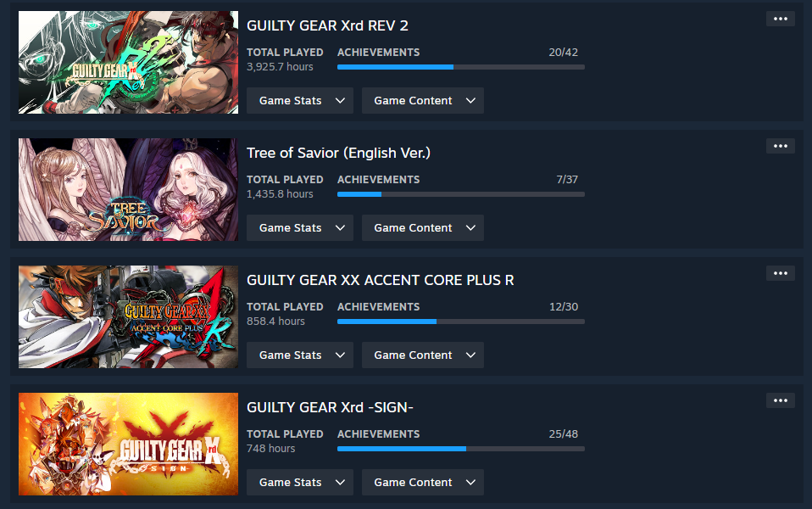
Task: Click the Tree of Savior cover image
Action: point(129,189)
